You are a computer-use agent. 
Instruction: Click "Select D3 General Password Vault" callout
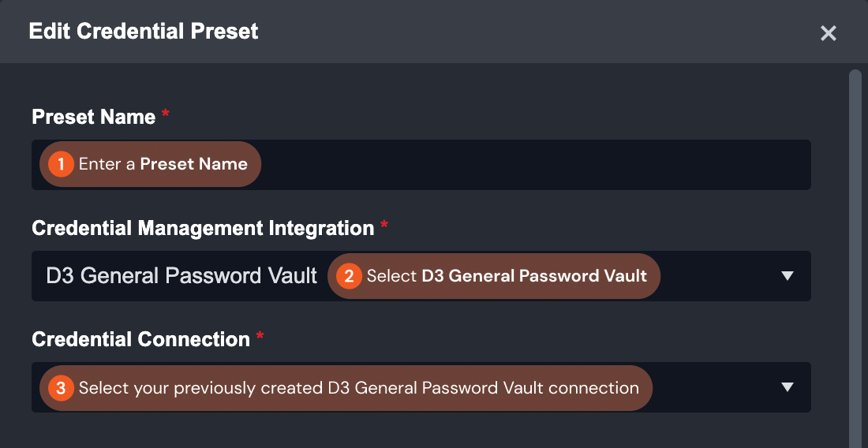507,276
